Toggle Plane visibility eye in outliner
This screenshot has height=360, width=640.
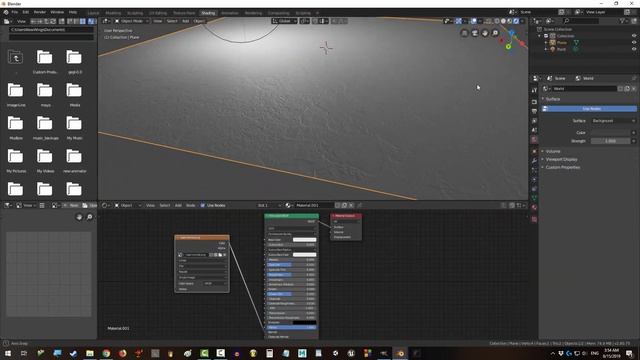click(x=634, y=42)
